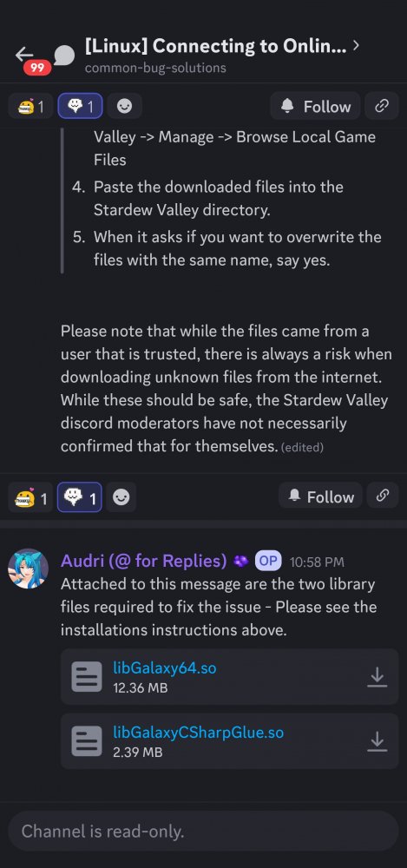407x868 pixels.
Task: Toggle the lower selected speech-bubble reaction
Action: point(79,497)
